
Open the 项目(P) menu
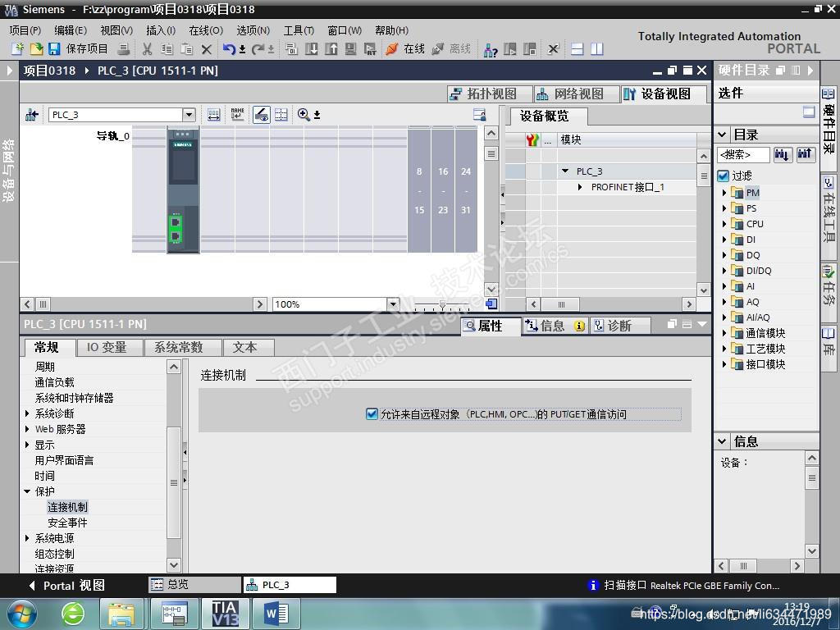pos(25,30)
